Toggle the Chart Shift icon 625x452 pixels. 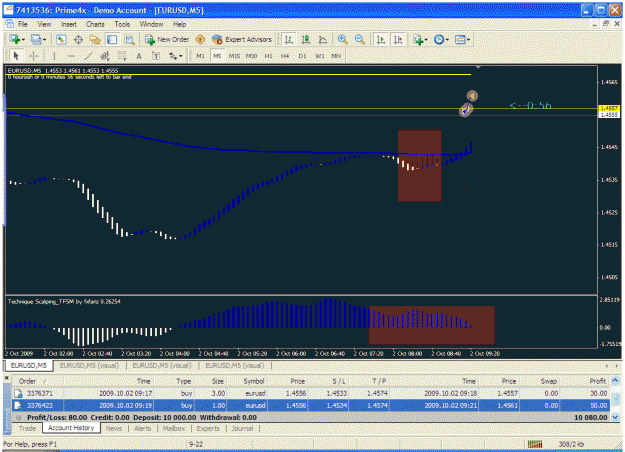[x=398, y=39]
